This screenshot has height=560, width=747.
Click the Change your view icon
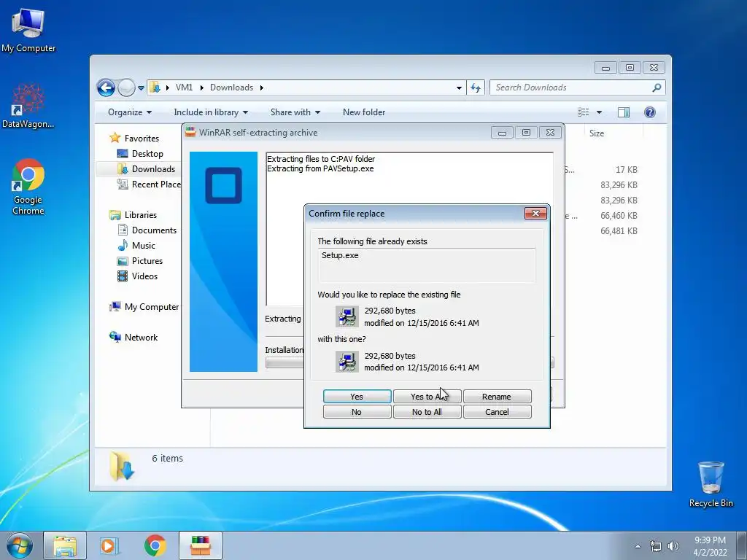583,112
